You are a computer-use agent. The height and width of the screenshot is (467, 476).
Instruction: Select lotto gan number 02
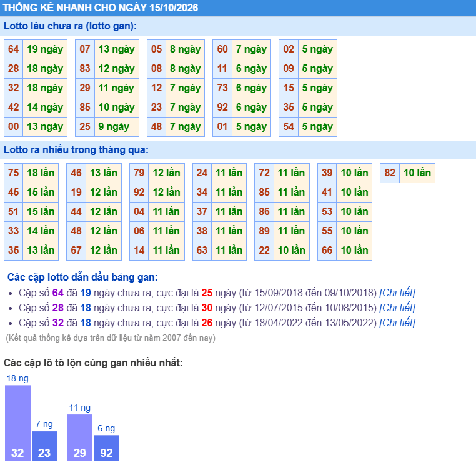tap(289, 49)
